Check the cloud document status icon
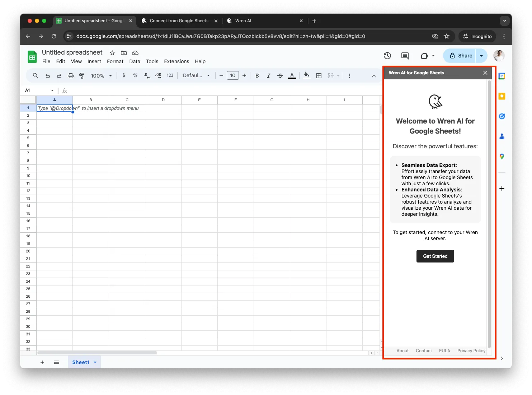This screenshot has width=532, height=395. (135, 53)
